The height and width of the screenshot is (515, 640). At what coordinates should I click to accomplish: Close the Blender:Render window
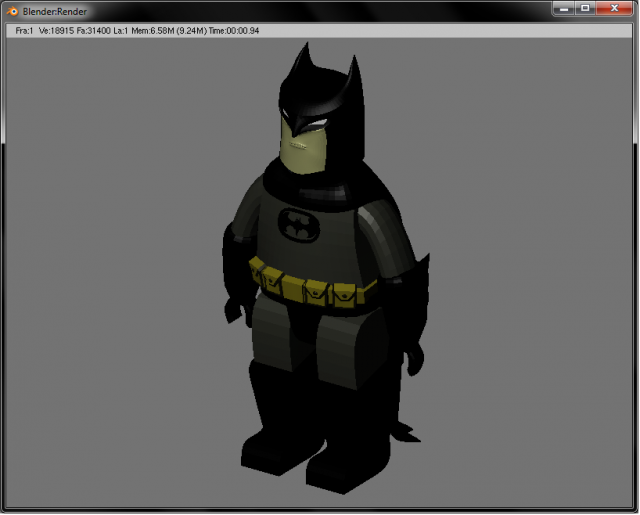tap(614, 8)
